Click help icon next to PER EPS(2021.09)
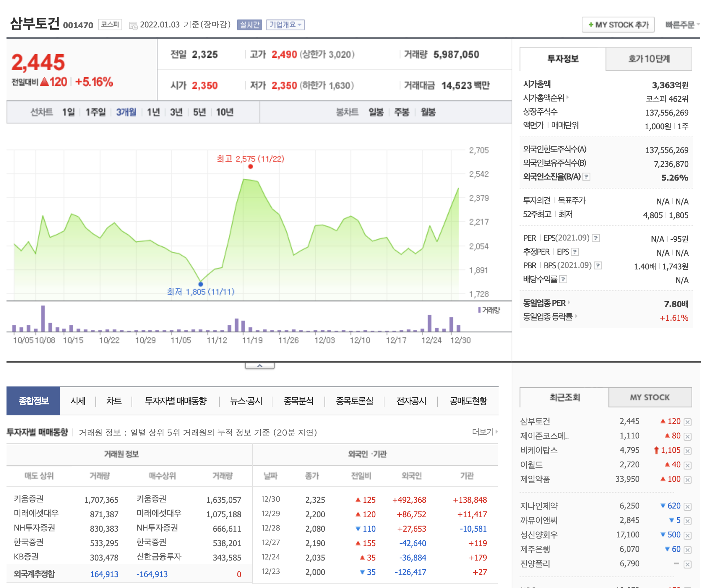 (596, 238)
